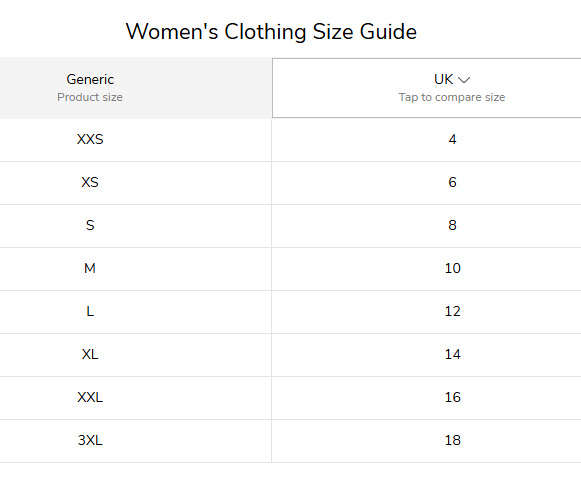The height and width of the screenshot is (498, 581).
Task: Click the XXL size label
Action: point(90,397)
